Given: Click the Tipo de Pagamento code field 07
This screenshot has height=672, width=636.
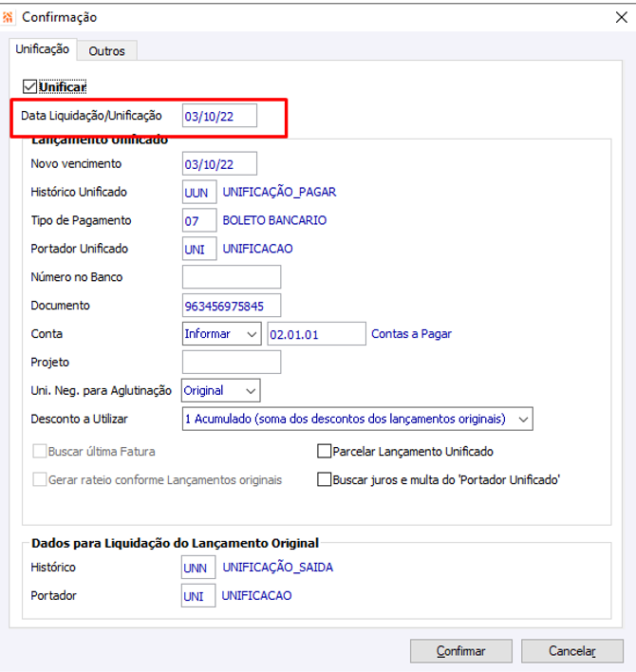Looking at the screenshot, I should point(199,220).
